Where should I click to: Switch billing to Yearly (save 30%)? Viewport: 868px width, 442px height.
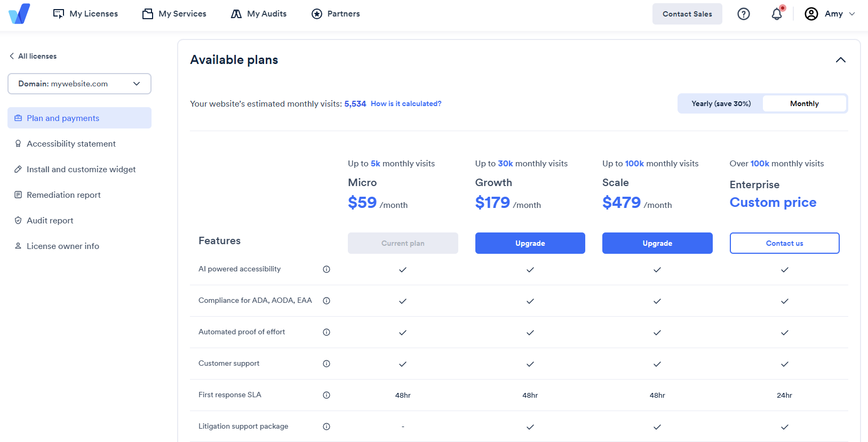tap(721, 103)
